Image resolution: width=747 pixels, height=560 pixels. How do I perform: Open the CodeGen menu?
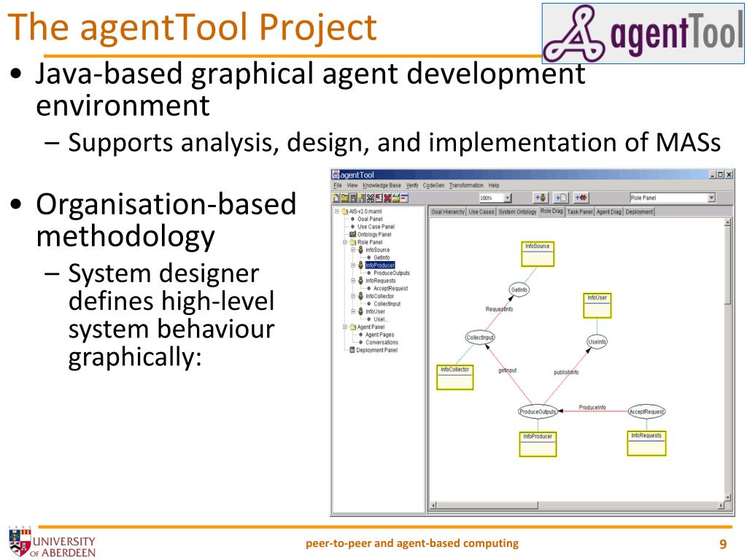433,185
